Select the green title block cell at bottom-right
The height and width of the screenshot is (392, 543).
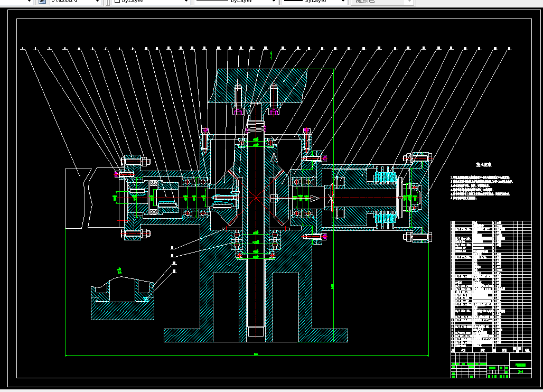tap(521, 365)
